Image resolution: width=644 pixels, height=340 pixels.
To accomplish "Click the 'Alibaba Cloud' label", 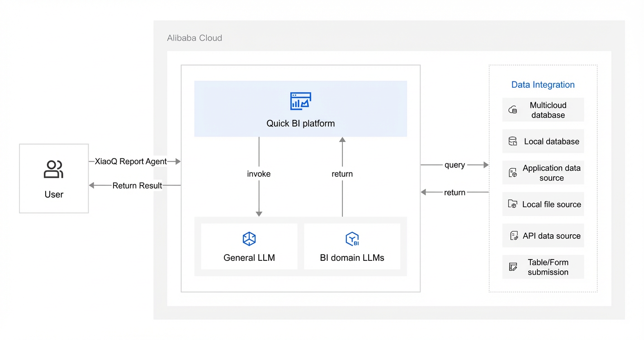I will click(x=194, y=38).
